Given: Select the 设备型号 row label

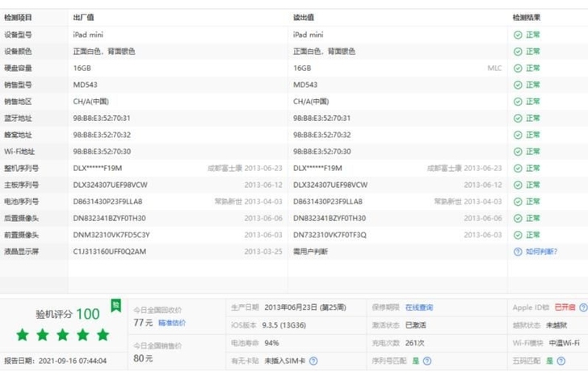Looking at the screenshot, I should [18, 35].
